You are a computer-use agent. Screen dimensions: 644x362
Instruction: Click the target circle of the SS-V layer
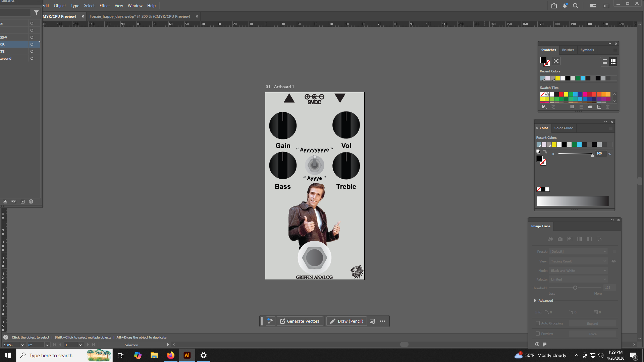pyautogui.click(x=32, y=37)
